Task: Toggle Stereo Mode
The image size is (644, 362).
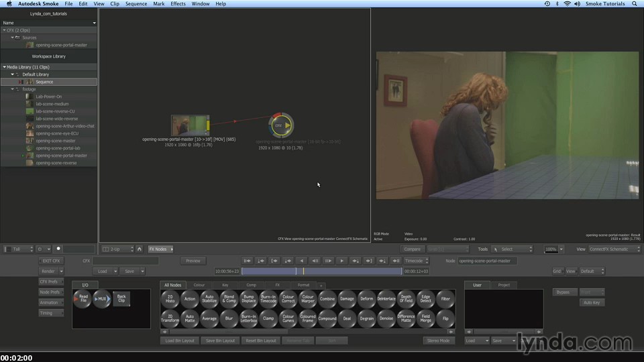Action: (x=438, y=341)
